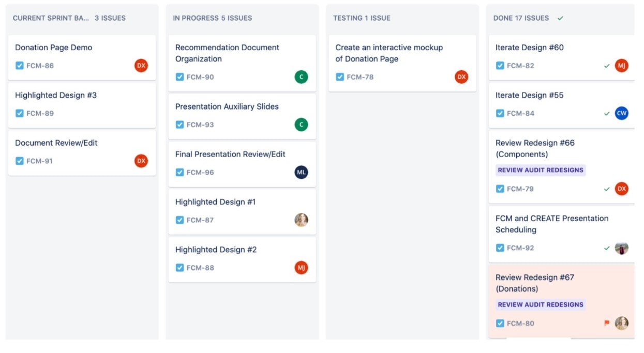Click the In Progress column header
The image size is (644, 353).
pos(212,18)
